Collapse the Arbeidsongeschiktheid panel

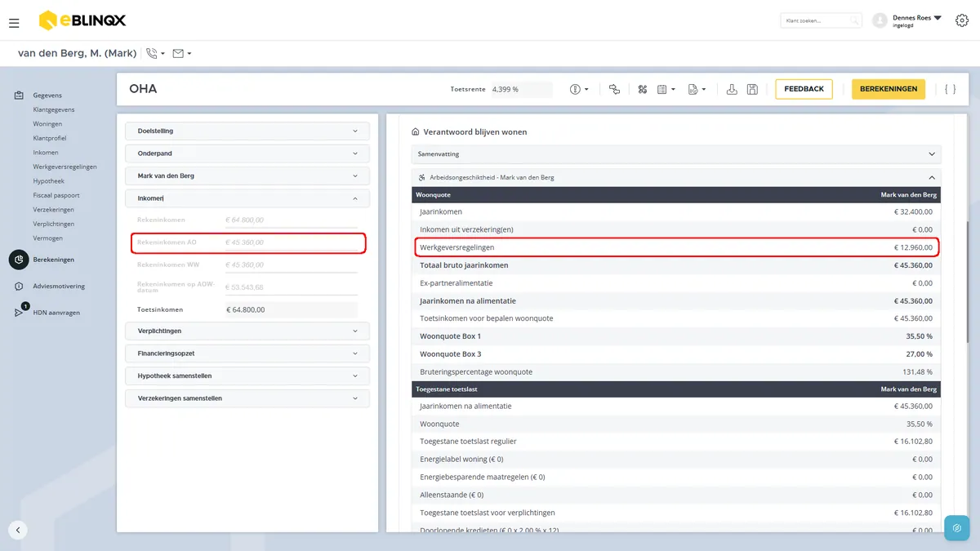point(676,177)
